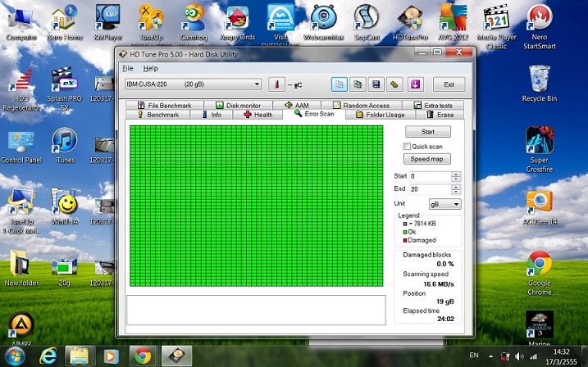Click the Speed map button
This screenshot has width=588, height=367.
(x=427, y=159)
